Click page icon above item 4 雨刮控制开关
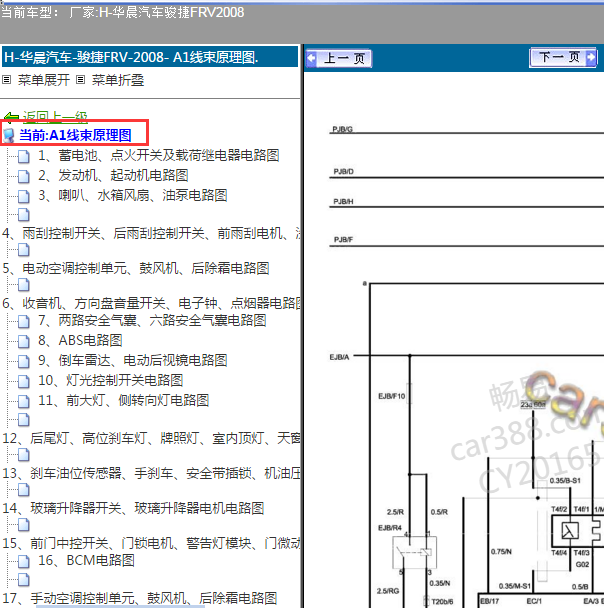This screenshot has width=604, height=608. (x=24, y=214)
